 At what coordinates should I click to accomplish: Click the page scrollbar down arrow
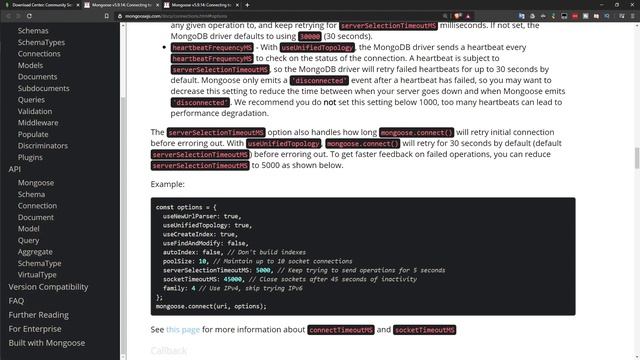click(637, 357)
